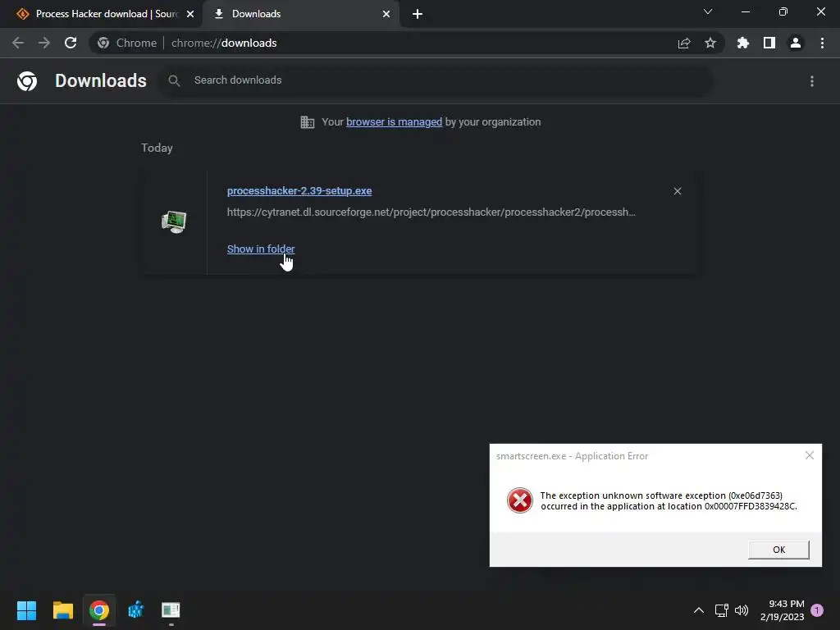This screenshot has width=840, height=630.
Task: Open the browser is managed link
Action: pos(395,122)
